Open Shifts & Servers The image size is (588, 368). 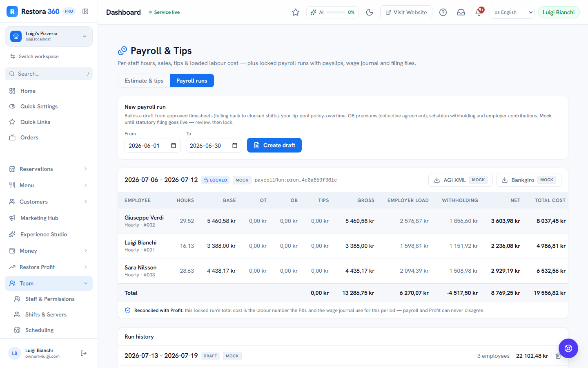[x=51, y=314]
